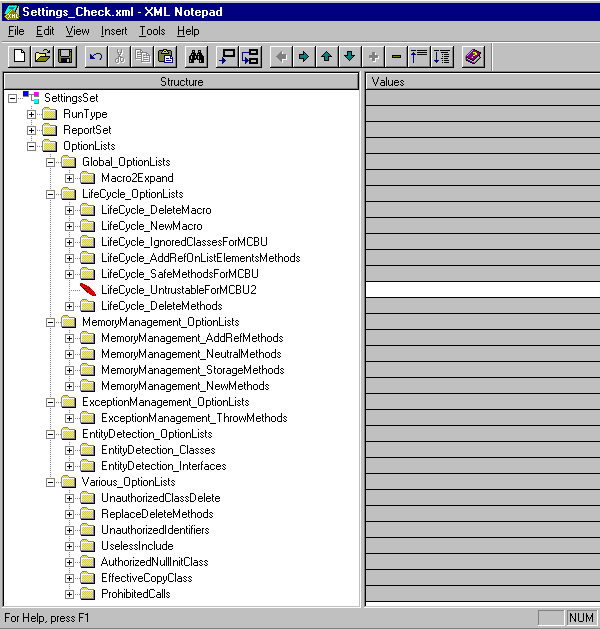Click the grayed left arrow toolbar icon

(x=281, y=57)
